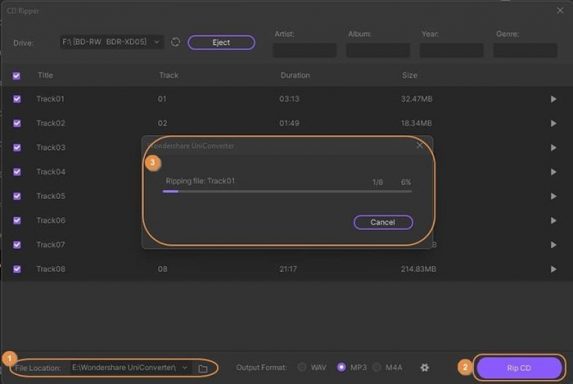Screen dimensions: 573x384
Task: Uncheck the Track03 checkbox
Action: pos(17,148)
